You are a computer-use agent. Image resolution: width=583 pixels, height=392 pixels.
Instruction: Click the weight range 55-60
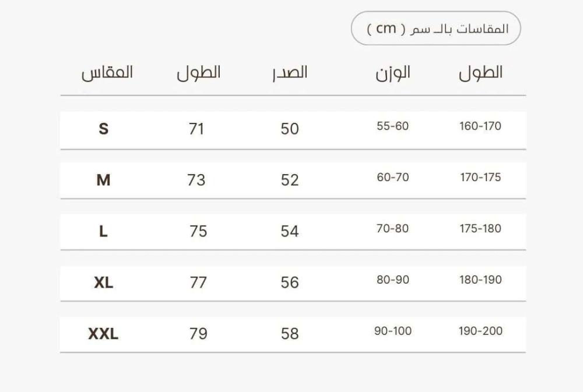[393, 126]
